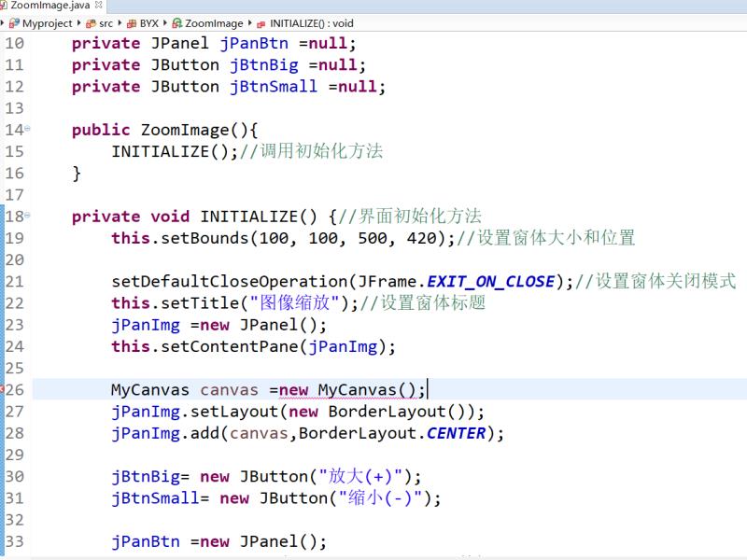Screen dimensions: 747x560
Task: Select INITIALIZE() : void breadcrumb item
Action: click(x=312, y=23)
